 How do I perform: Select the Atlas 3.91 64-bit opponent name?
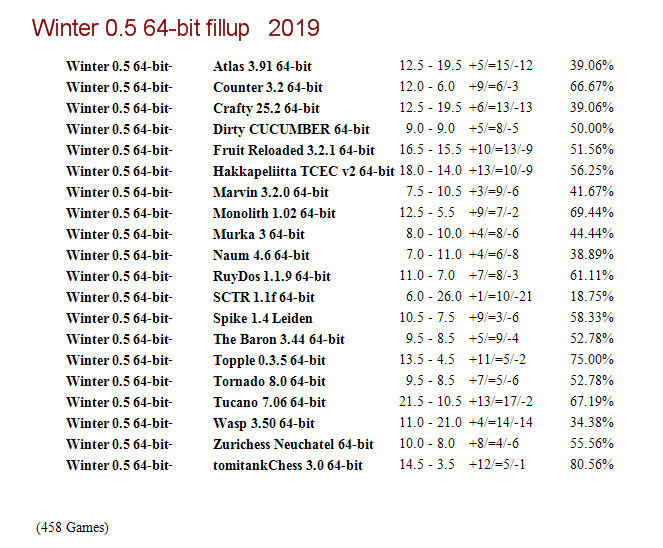click(262, 66)
